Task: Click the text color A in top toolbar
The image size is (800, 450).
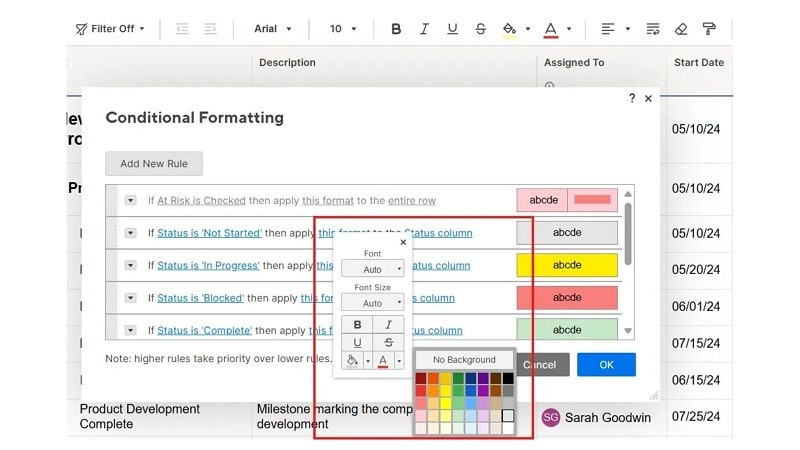Action: click(x=551, y=30)
